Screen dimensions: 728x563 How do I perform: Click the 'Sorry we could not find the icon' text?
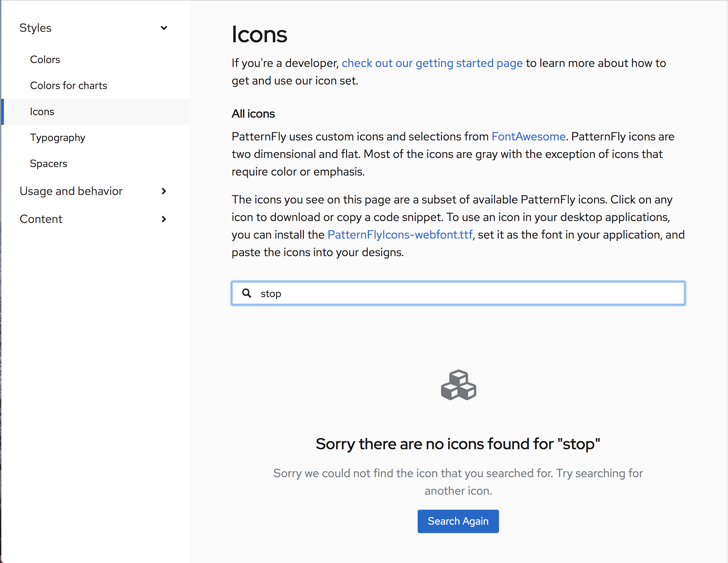click(x=458, y=482)
